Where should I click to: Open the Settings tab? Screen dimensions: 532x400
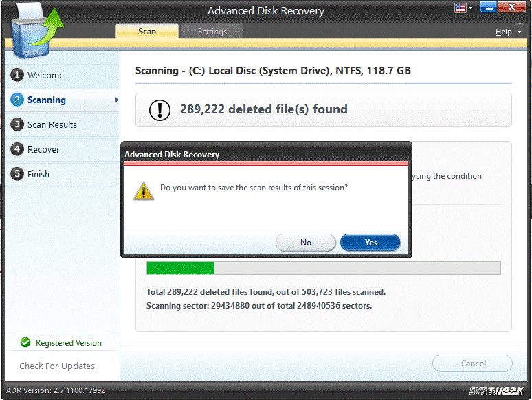212,31
